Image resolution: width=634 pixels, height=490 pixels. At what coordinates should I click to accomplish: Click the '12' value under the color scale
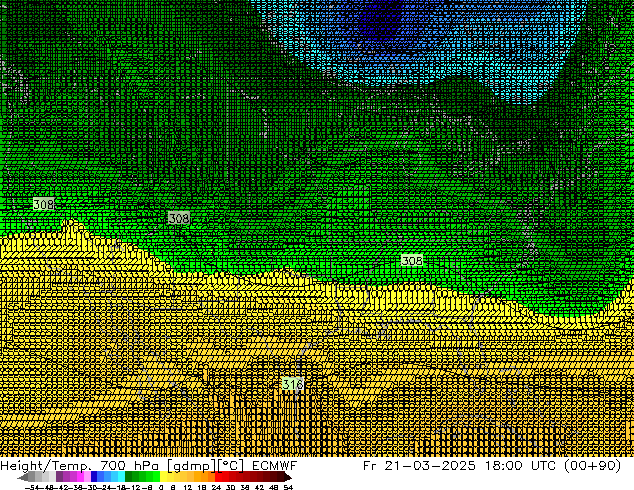188,487
